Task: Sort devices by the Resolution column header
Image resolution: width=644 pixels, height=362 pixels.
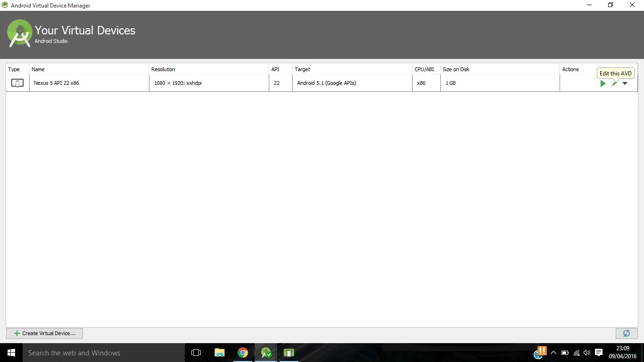Action: pos(209,69)
